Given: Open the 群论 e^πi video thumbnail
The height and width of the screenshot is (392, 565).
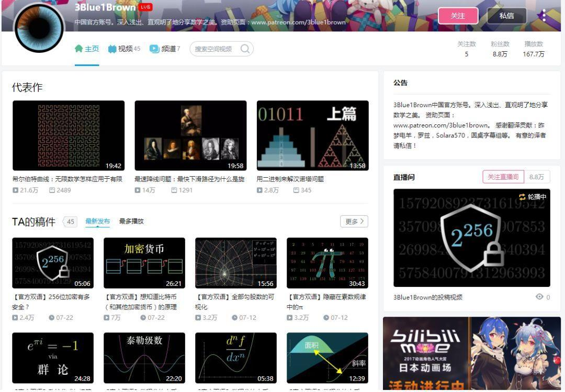Looking at the screenshot, I should pyautogui.click(x=53, y=358).
